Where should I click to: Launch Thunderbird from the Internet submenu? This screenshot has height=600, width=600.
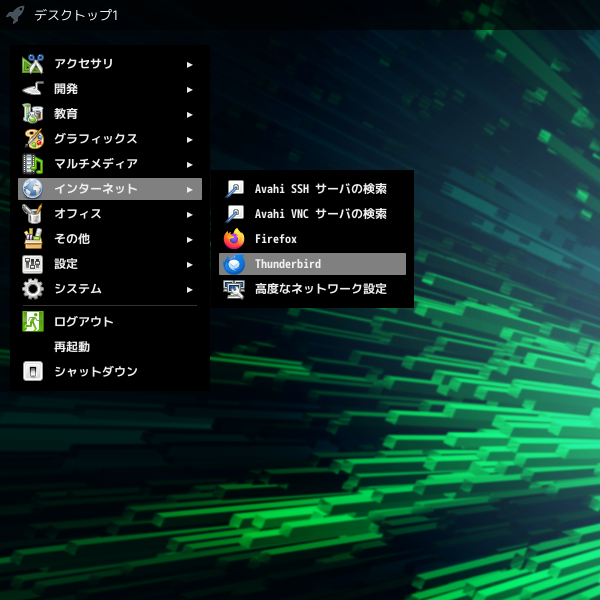[312, 264]
